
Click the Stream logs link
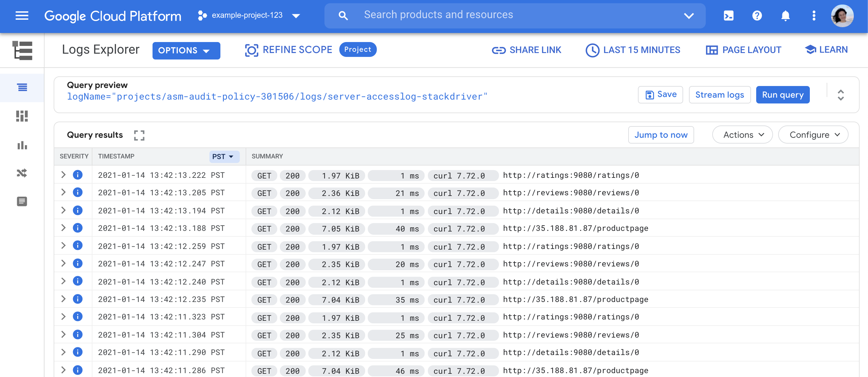coord(720,95)
